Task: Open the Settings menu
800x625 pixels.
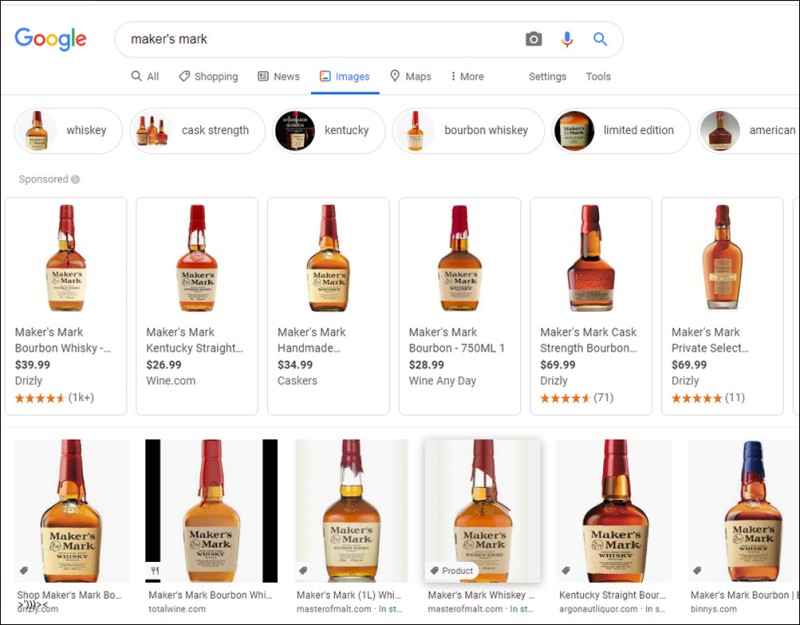Action: tap(547, 76)
